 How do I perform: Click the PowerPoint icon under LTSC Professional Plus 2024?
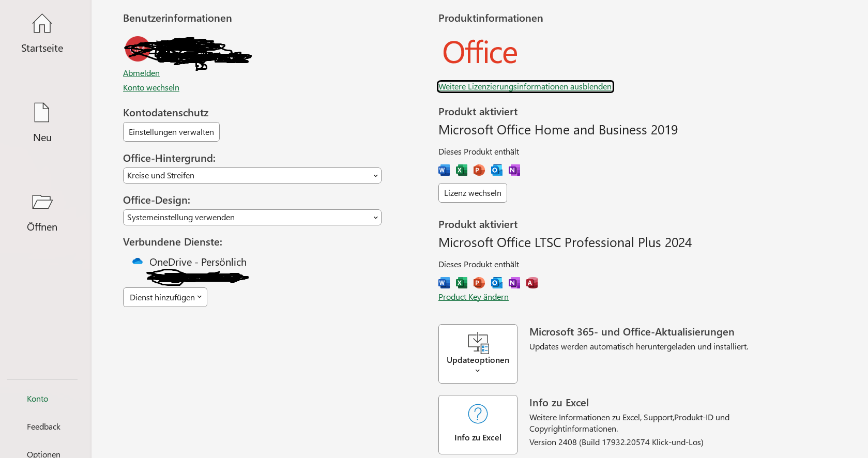point(479,283)
